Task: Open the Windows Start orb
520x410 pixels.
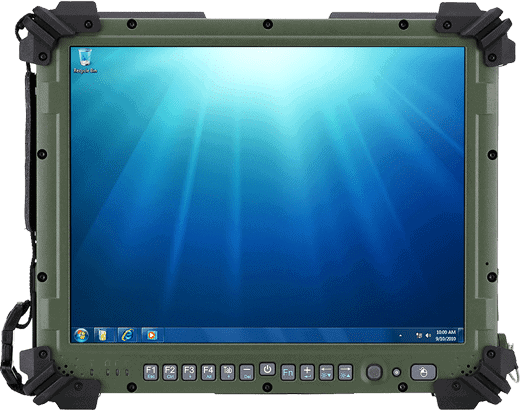Action: 81,335
